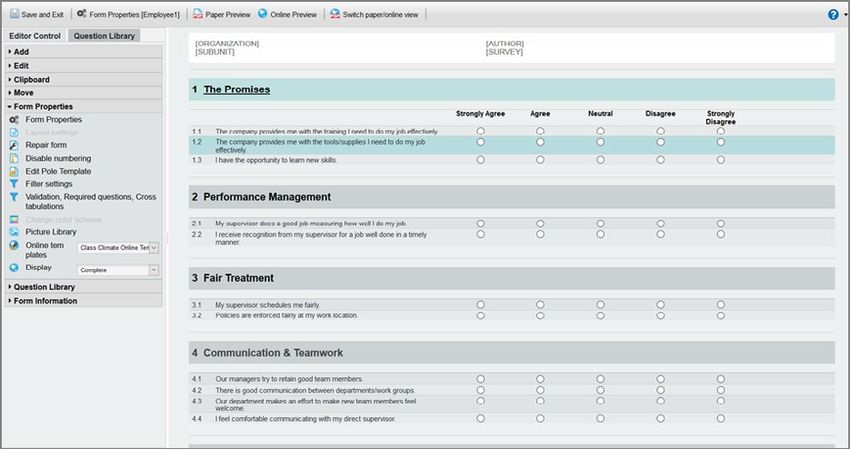The width and height of the screenshot is (850, 449).
Task: Click Switch paper/online view icon
Action: [335, 14]
